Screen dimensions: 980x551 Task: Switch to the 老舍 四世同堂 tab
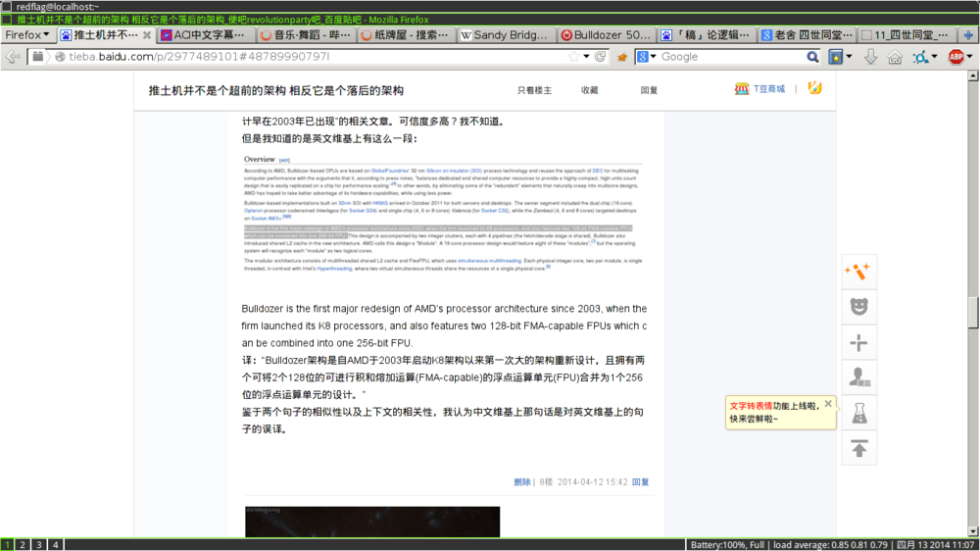click(807, 35)
